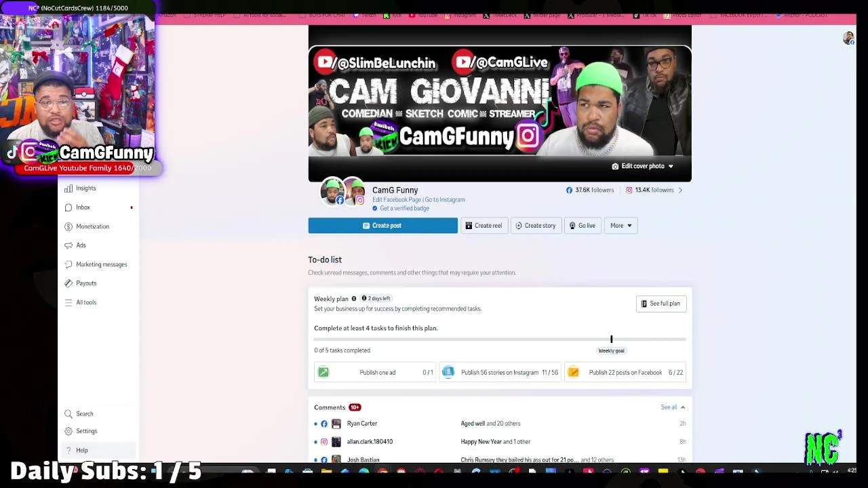
Task: Click the Comments 10+ badge
Action: (355, 407)
